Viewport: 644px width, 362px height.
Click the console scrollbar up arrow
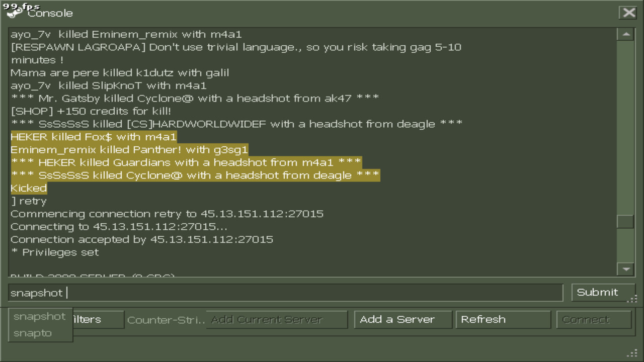pyautogui.click(x=625, y=34)
